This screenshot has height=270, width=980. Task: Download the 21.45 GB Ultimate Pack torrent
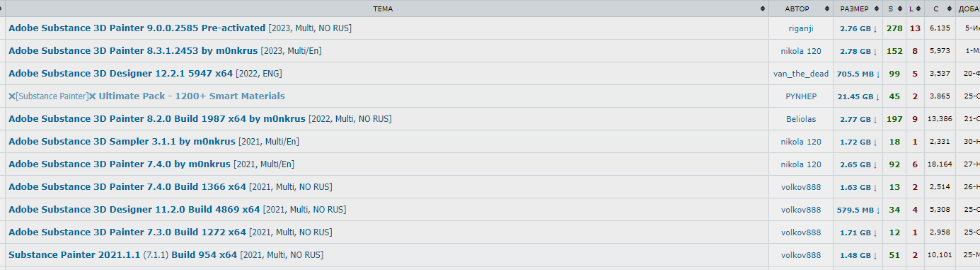pyautogui.click(x=858, y=96)
